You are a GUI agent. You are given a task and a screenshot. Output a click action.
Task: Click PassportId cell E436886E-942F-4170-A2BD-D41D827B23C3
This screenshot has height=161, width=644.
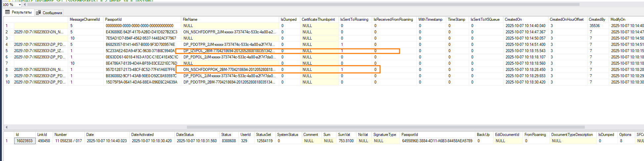(142, 32)
